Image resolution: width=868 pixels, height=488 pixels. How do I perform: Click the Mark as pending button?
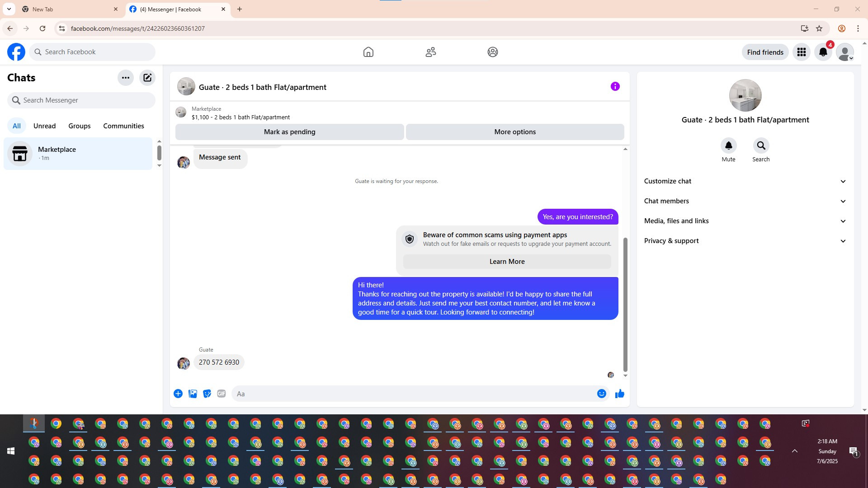click(289, 132)
